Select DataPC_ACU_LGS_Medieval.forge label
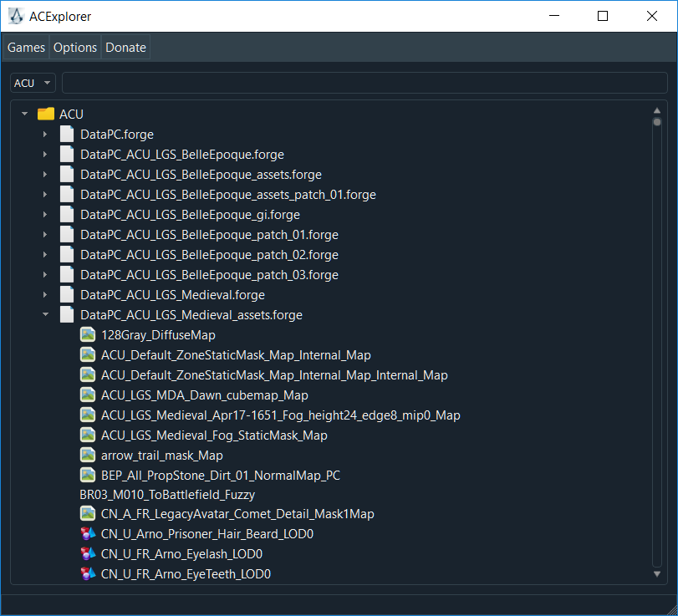 (172, 295)
